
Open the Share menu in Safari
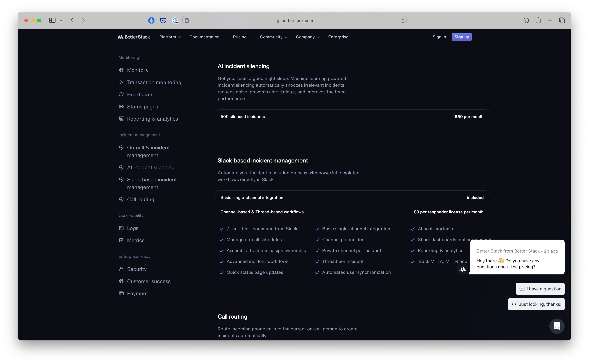click(538, 20)
